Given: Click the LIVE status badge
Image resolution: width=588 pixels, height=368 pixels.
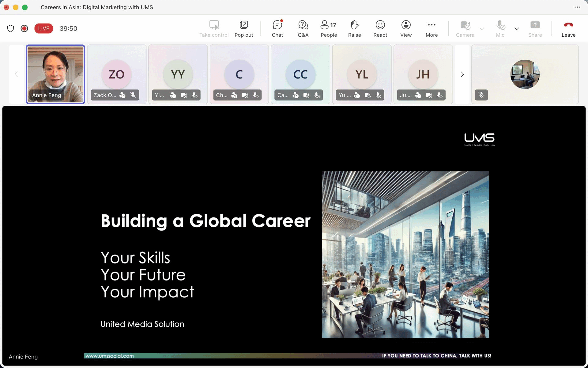Looking at the screenshot, I should coord(43,28).
